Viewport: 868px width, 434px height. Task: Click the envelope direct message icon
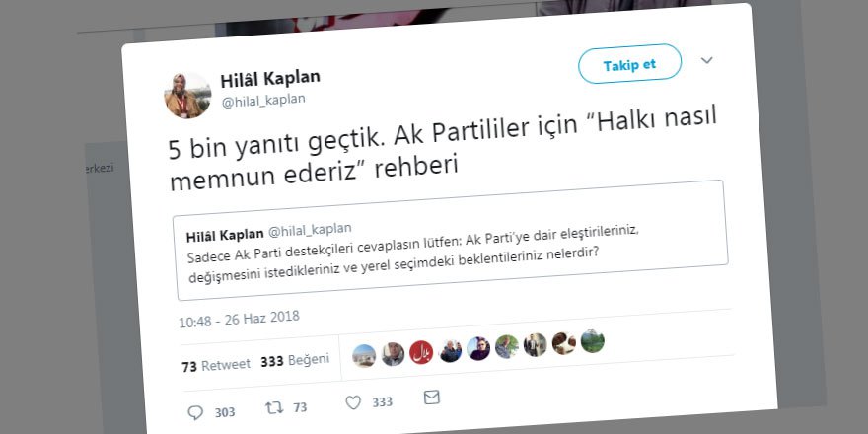pyautogui.click(x=432, y=398)
